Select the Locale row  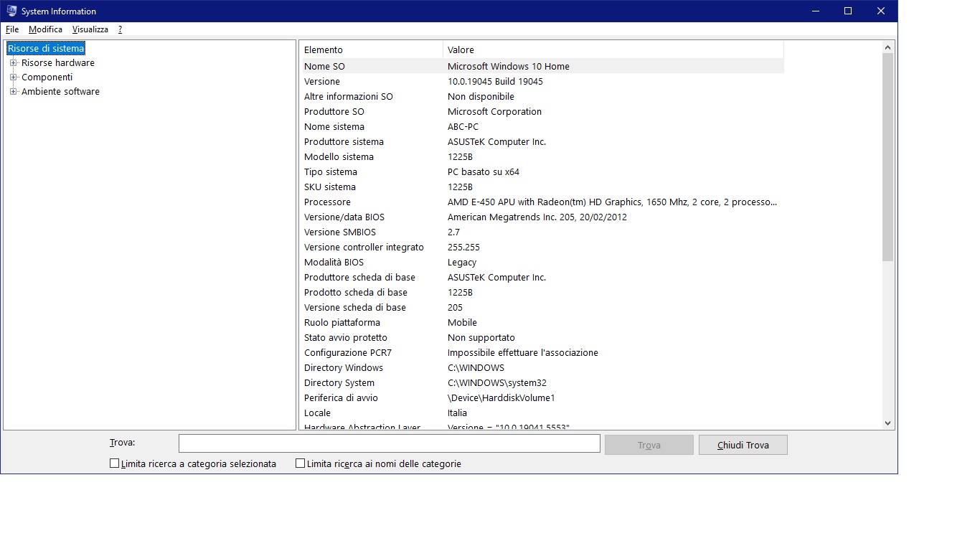click(542, 413)
